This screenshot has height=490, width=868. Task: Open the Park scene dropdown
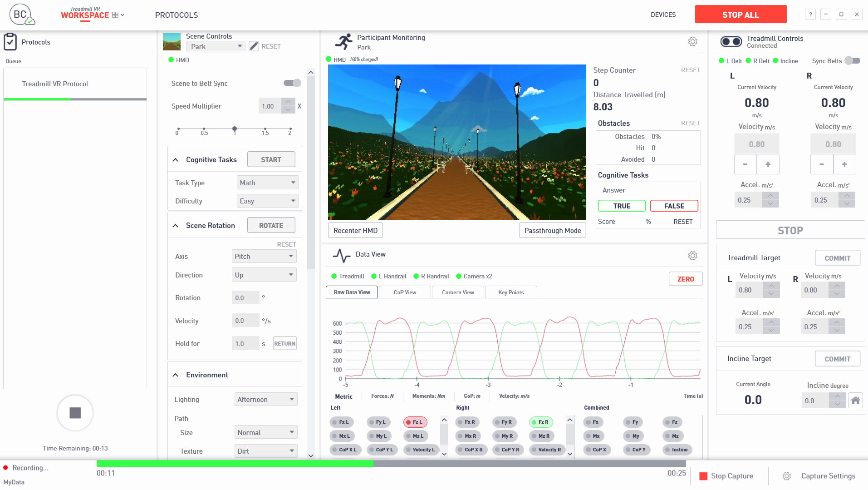[215, 46]
